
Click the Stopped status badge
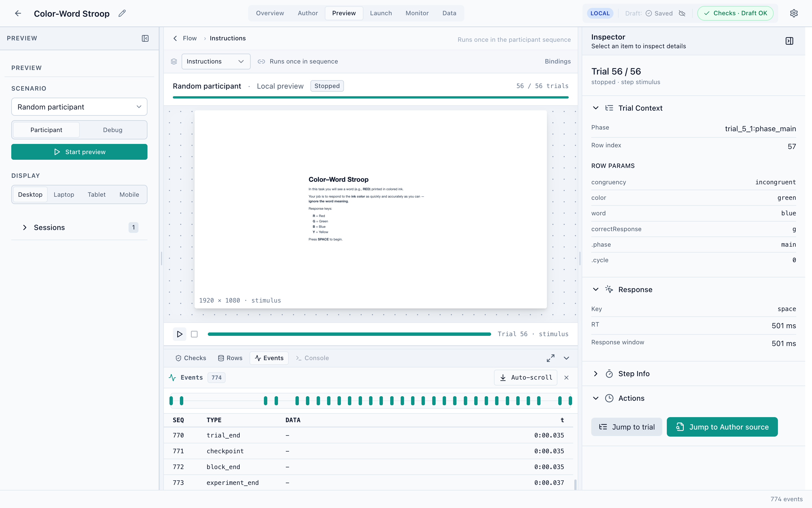(327, 86)
